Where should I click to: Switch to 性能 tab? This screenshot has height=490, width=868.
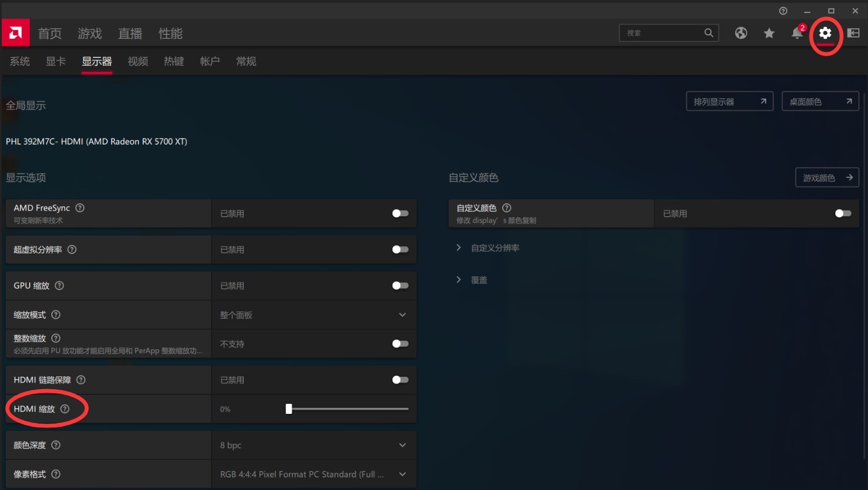[x=171, y=33]
